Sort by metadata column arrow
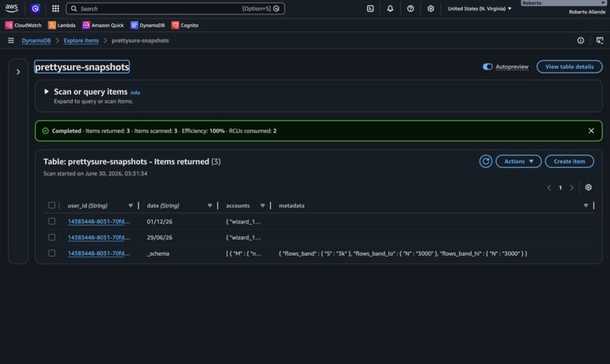610x364 pixels. [x=586, y=206]
